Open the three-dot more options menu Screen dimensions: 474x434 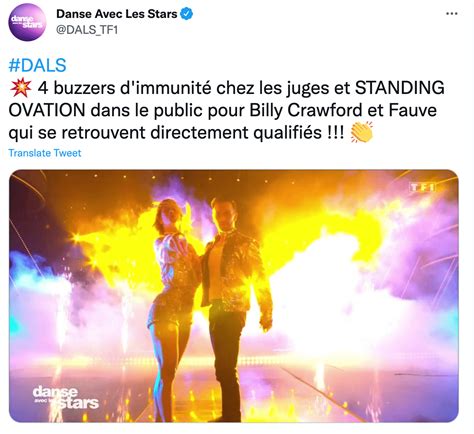[451, 14]
